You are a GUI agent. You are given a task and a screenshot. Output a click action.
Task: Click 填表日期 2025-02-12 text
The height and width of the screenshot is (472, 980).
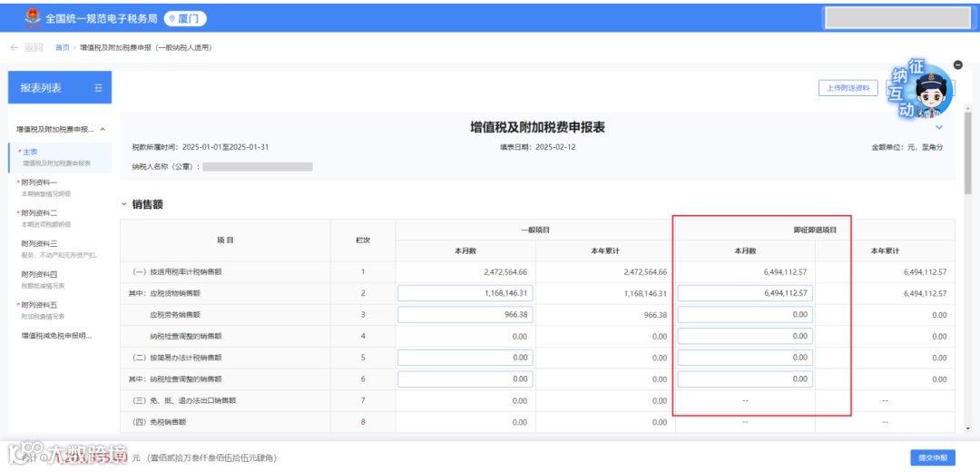coord(537,148)
